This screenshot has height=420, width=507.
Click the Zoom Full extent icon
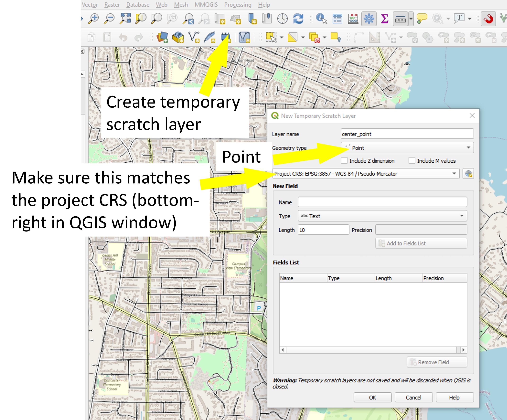pyautogui.click(x=125, y=18)
